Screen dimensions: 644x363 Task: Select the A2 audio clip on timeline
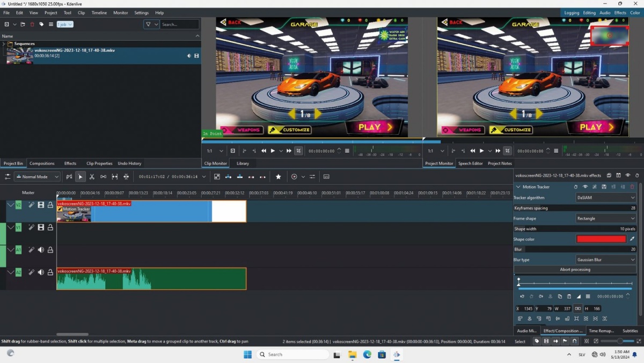pos(151,279)
